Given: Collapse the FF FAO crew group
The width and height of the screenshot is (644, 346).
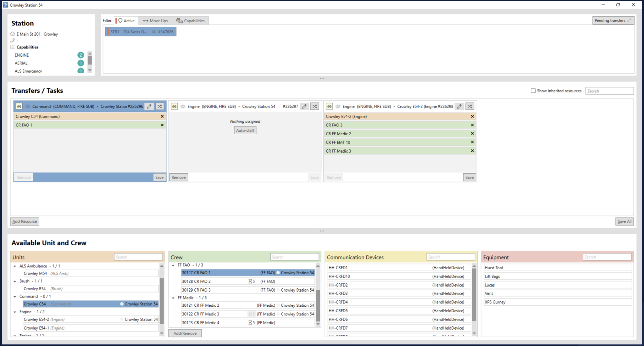Looking at the screenshot, I should pyautogui.click(x=173, y=265).
